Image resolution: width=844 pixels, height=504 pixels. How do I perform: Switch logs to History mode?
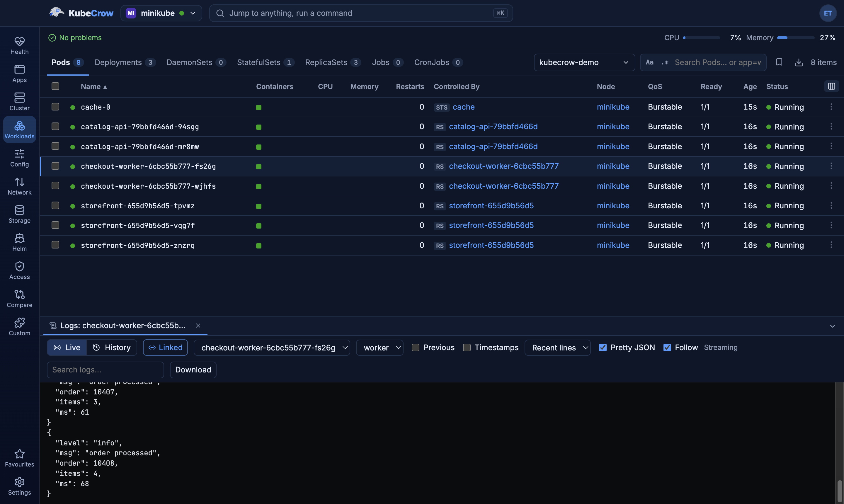click(112, 348)
